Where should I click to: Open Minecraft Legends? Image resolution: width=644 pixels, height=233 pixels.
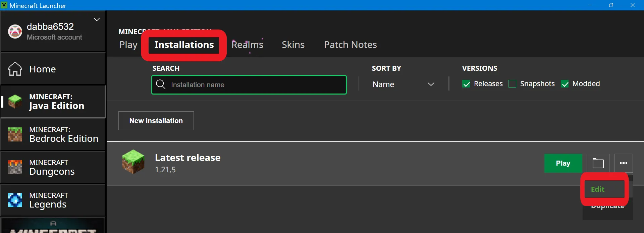click(x=53, y=200)
